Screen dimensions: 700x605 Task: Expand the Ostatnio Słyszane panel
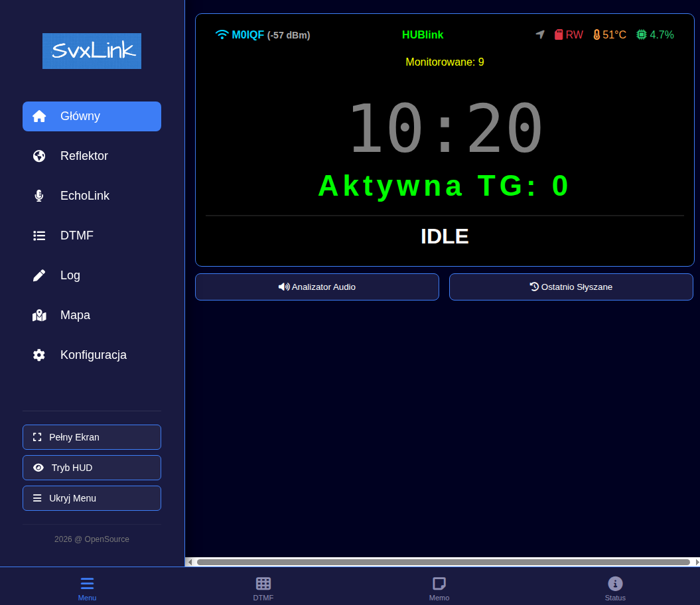tap(571, 287)
